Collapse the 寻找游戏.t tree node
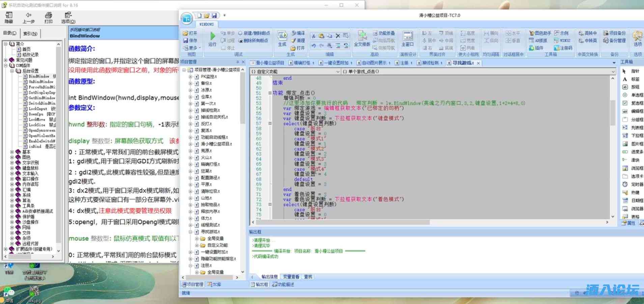644x304 pixels. [190, 232]
